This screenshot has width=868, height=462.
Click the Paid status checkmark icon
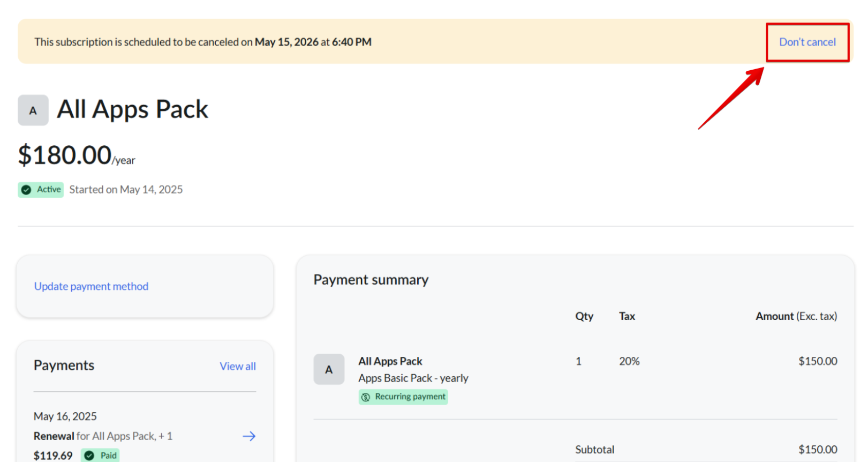pyautogui.click(x=89, y=456)
